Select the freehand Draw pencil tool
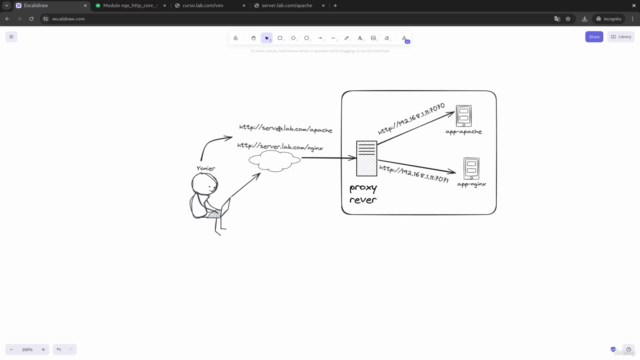 [x=347, y=38]
